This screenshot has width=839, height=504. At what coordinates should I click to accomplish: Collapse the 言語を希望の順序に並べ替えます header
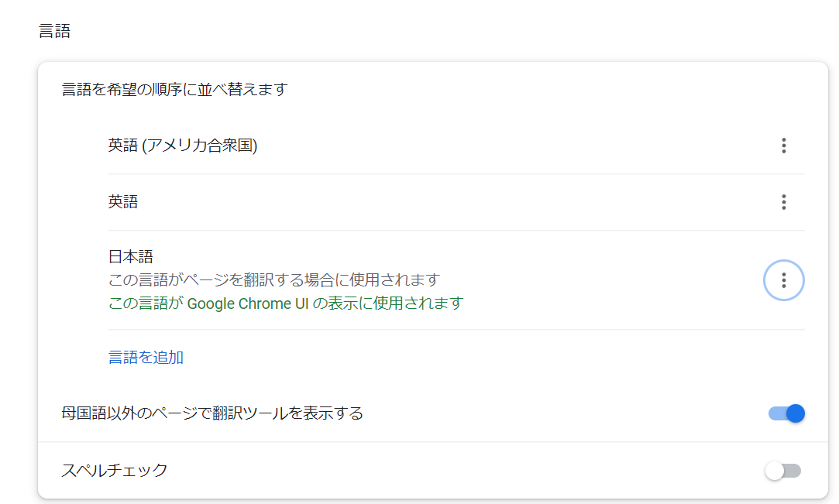point(174,90)
